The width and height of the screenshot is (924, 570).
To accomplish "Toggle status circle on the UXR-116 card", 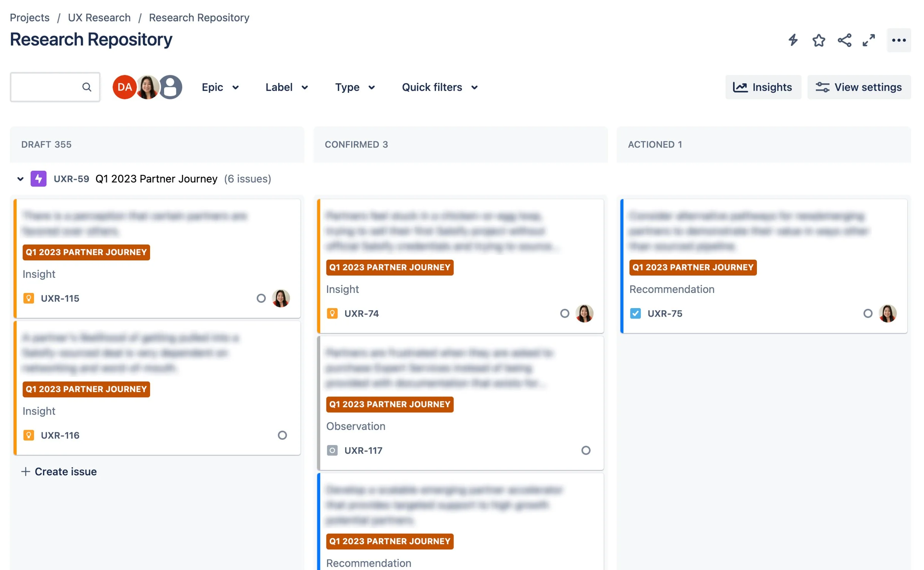I will pyautogui.click(x=282, y=435).
